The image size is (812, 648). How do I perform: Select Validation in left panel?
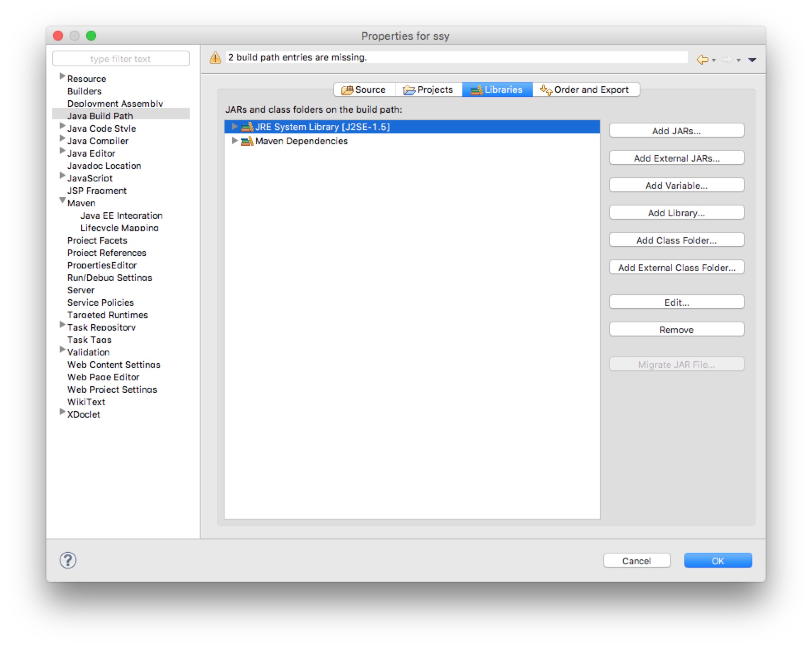87,353
